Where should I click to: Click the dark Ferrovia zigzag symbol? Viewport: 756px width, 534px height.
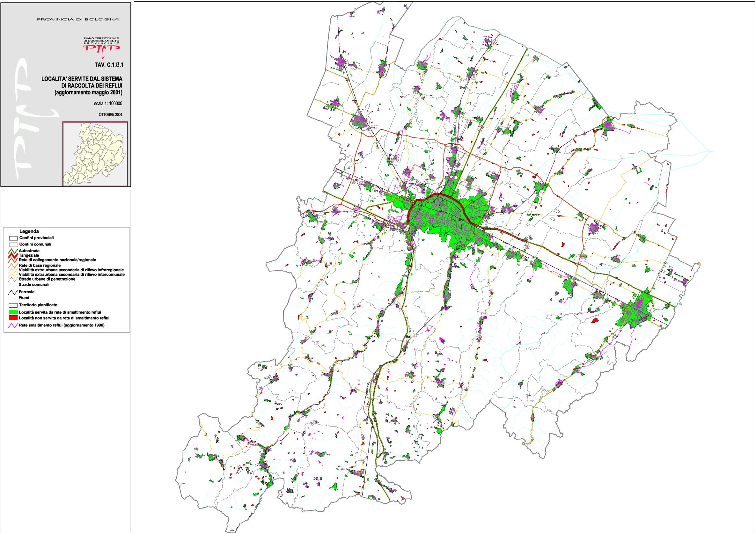(x=13, y=292)
